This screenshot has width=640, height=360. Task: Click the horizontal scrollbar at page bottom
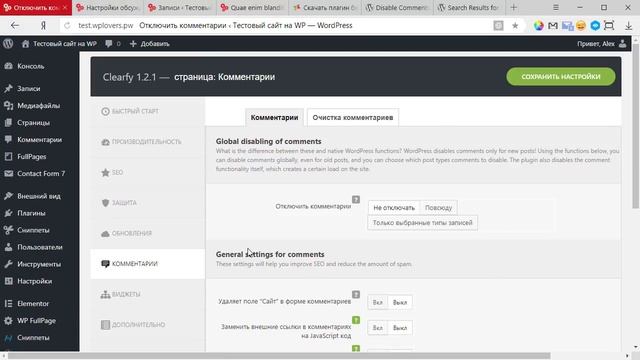tap(279, 356)
